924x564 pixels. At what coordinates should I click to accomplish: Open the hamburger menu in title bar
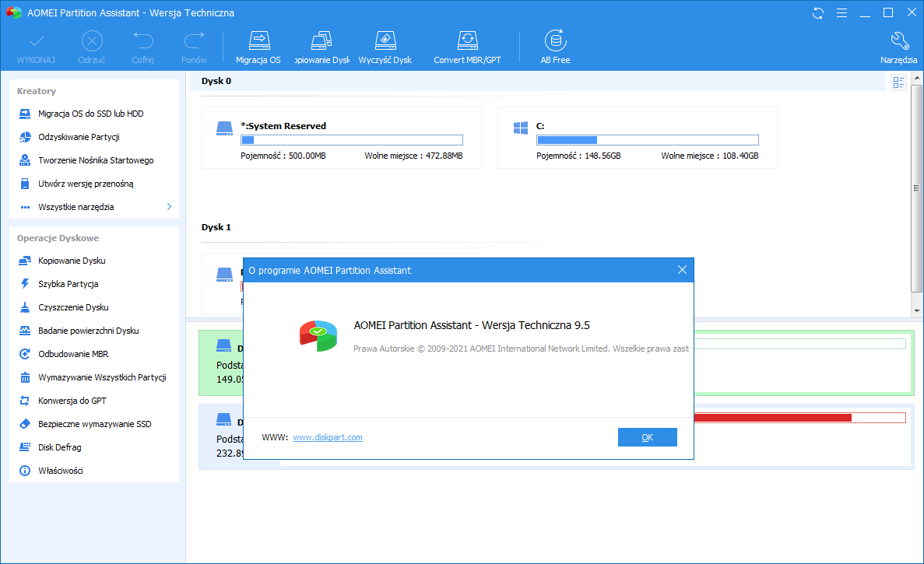point(841,13)
